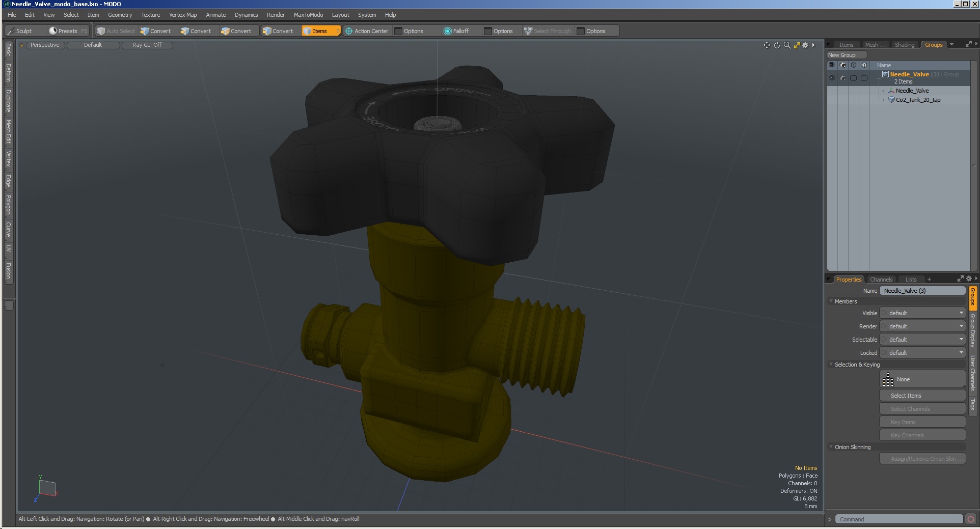
Task: Click the viewport pan (move) icon
Action: coord(767,45)
